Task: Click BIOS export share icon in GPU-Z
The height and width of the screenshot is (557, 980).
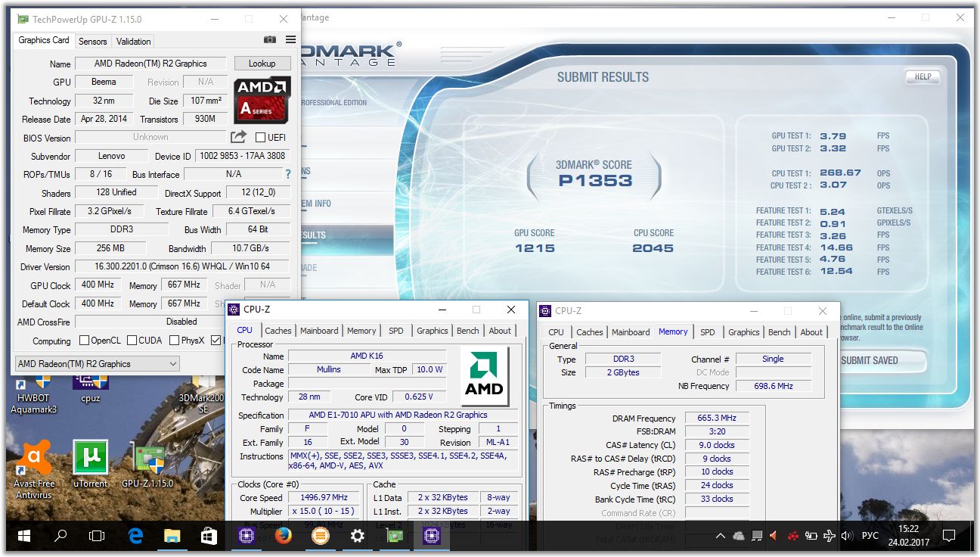Action: click(x=238, y=137)
